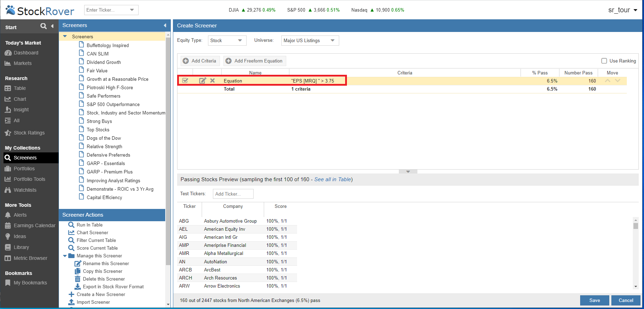Screen dimensions: 644x309
Task: Collapse the Screeners folder tree node
Action: point(65,36)
